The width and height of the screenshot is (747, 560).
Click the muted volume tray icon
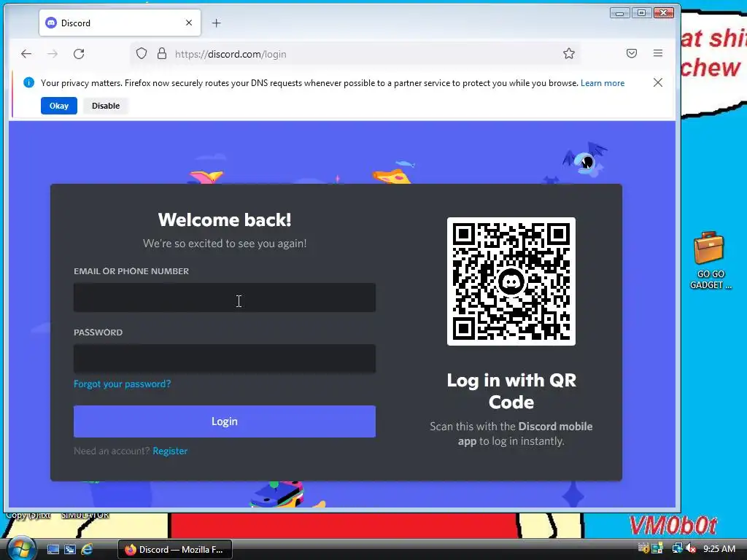(691, 548)
